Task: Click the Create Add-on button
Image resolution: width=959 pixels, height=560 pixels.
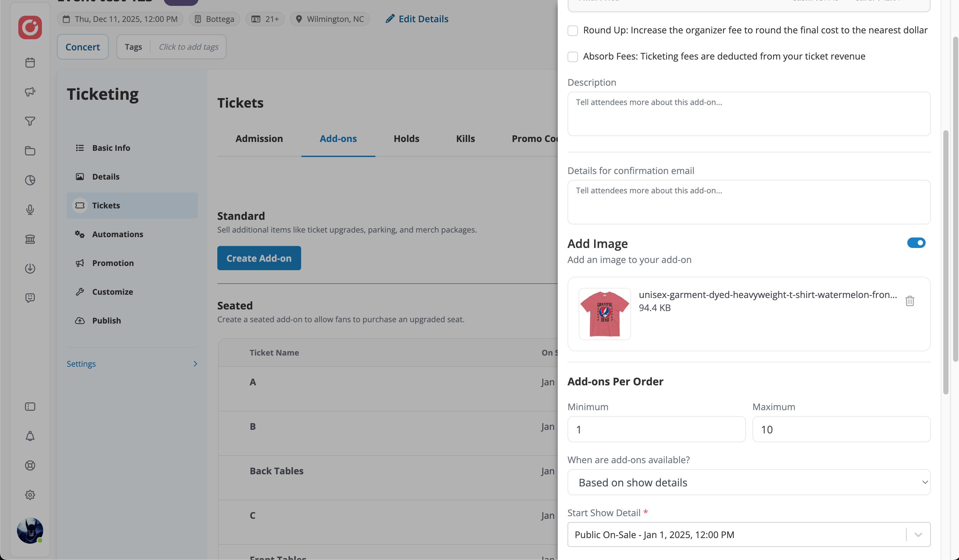Action: click(x=259, y=258)
